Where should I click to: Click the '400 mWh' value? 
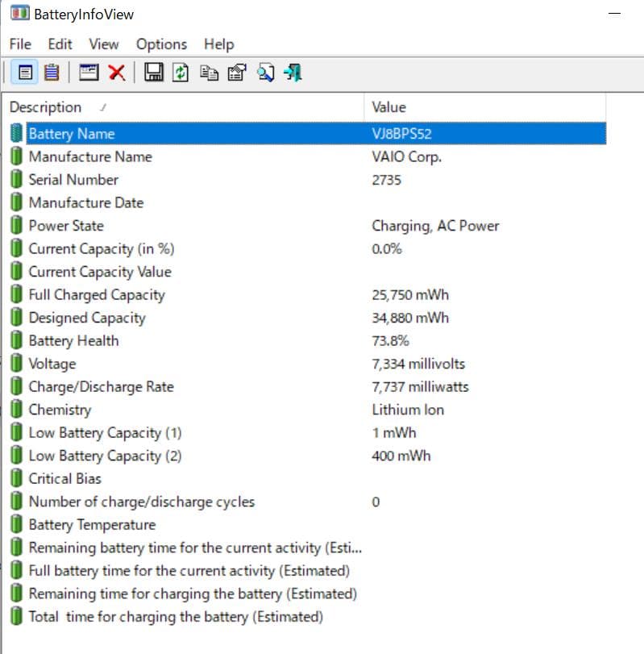tap(401, 456)
